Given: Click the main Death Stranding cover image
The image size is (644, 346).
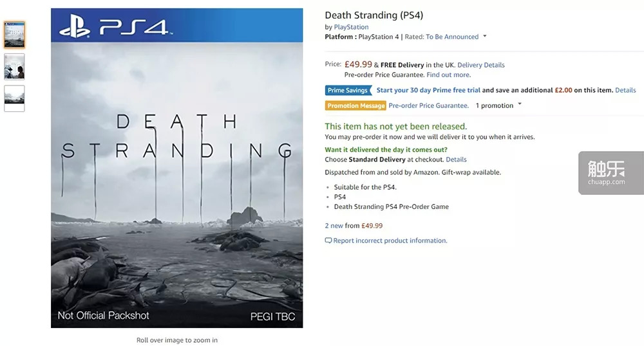Looking at the screenshot, I should coord(176,168).
